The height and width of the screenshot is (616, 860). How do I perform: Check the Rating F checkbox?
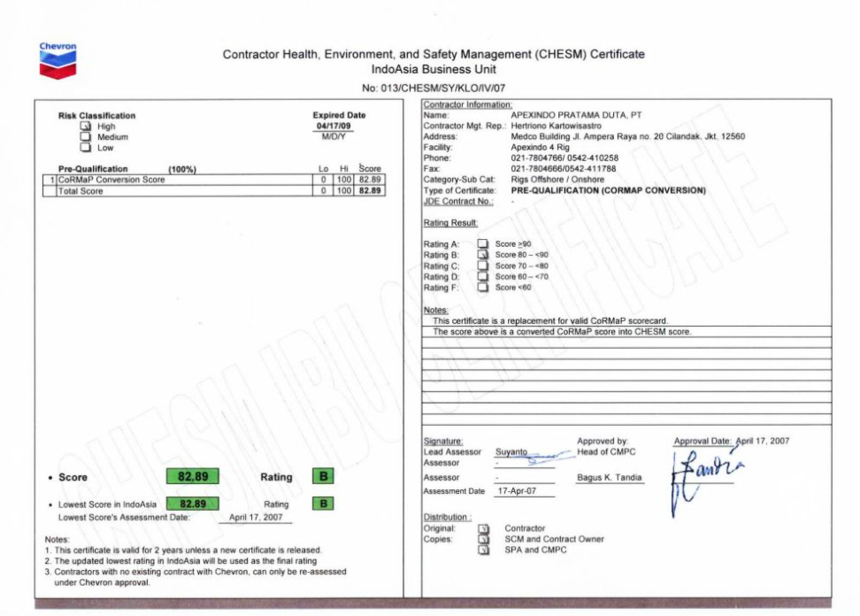click(x=483, y=287)
